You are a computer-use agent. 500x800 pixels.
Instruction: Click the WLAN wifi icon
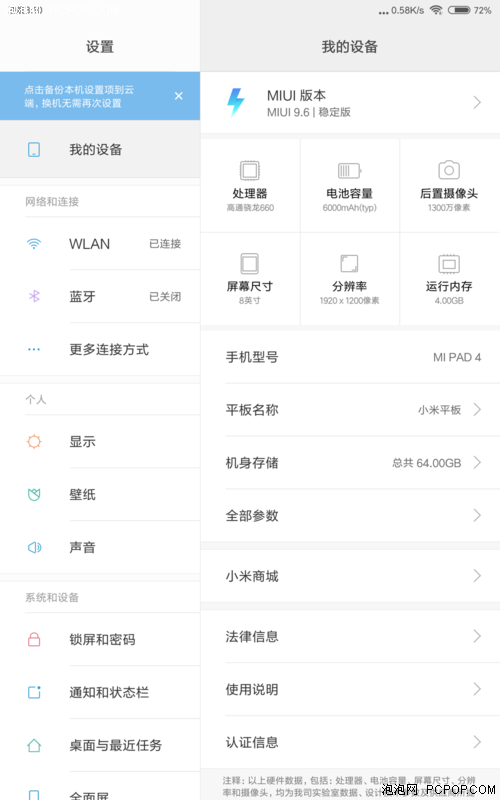tap(34, 244)
